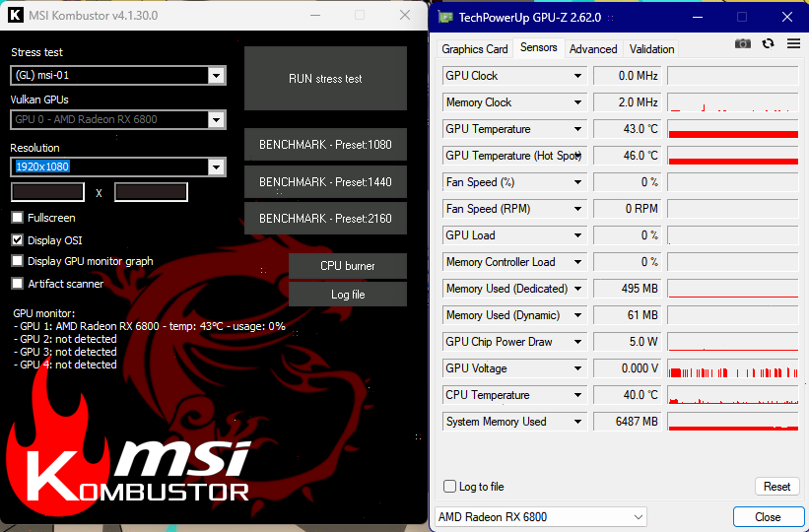The image size is (809, 532).
Task: Click the System Memory Used history graph
Action: [733, 422]
